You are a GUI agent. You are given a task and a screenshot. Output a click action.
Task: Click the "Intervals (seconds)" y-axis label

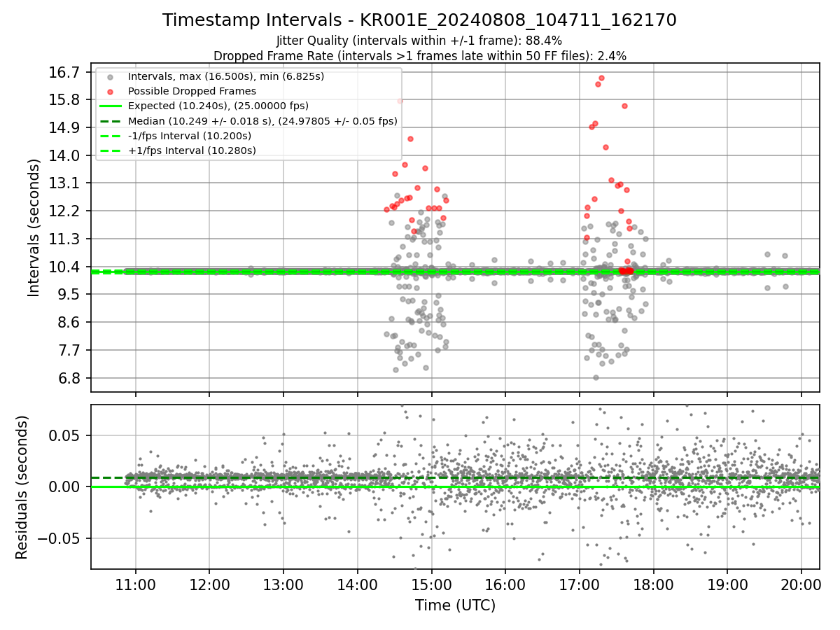pyautogui.click(x=34, y=227)
